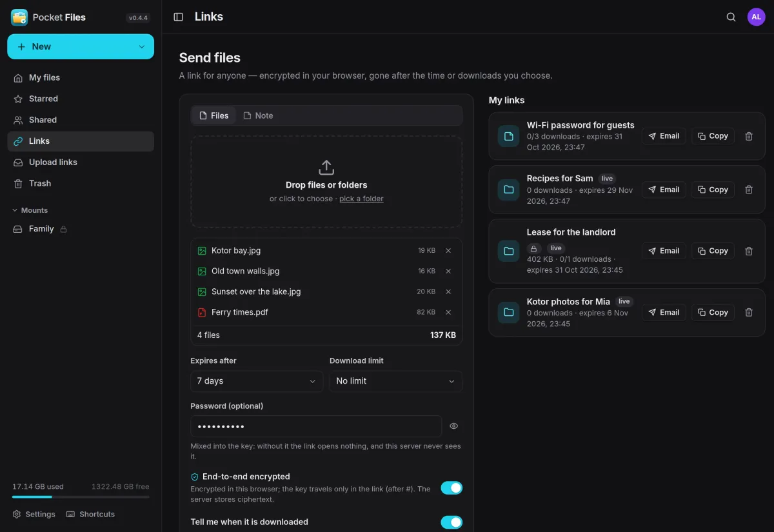Toggle the sidebar panel icon
Screen dimensions: 774x532
point(179,17)
